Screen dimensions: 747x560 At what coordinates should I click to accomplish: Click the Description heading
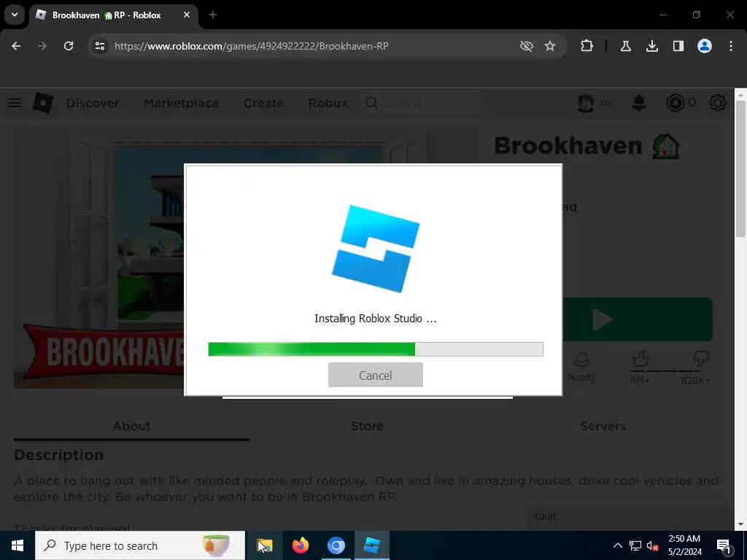[58, 455]
